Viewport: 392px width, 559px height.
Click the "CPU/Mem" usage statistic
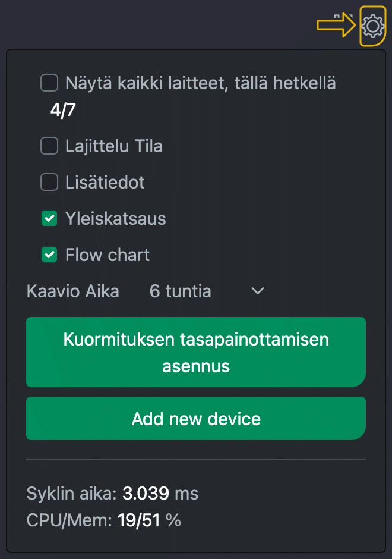[x=104, y=520]
